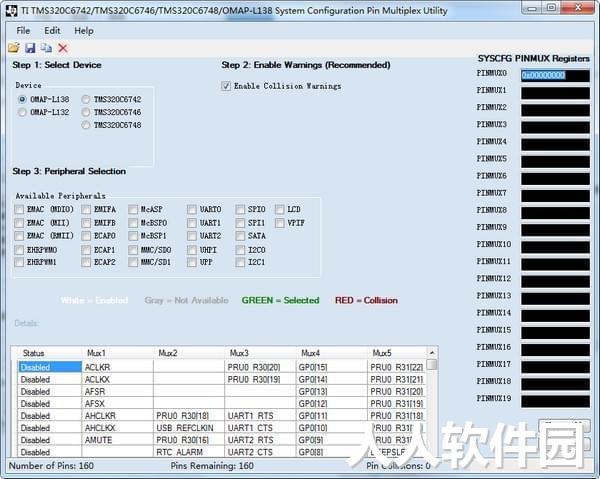The height and width of the screenshot is (479, 600).
Task: Check the SPI0 peripheral
Action: [240, 209]
